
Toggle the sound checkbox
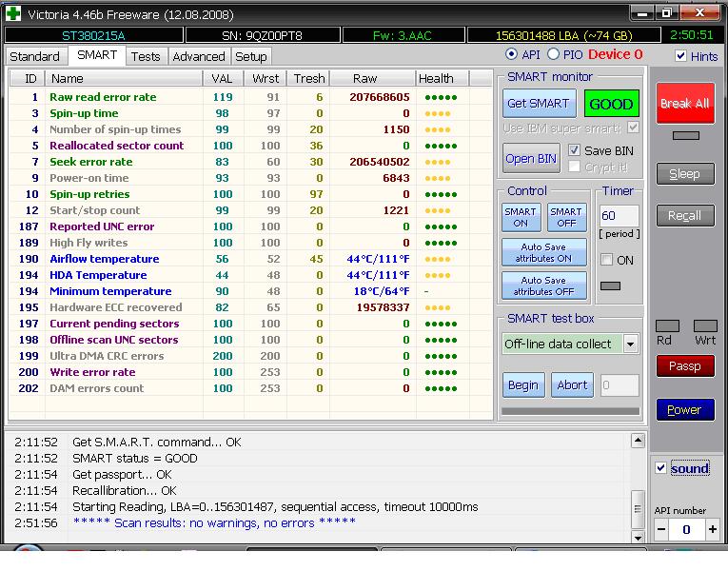coord(660,467)
